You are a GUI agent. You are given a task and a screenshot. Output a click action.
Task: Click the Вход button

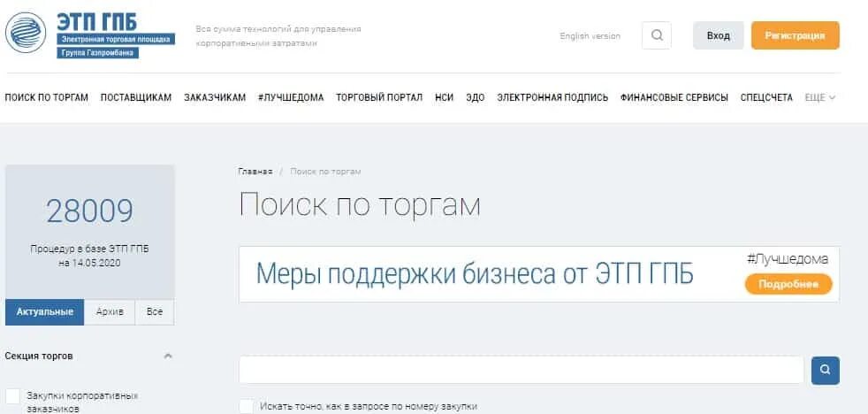pos(718,35)
